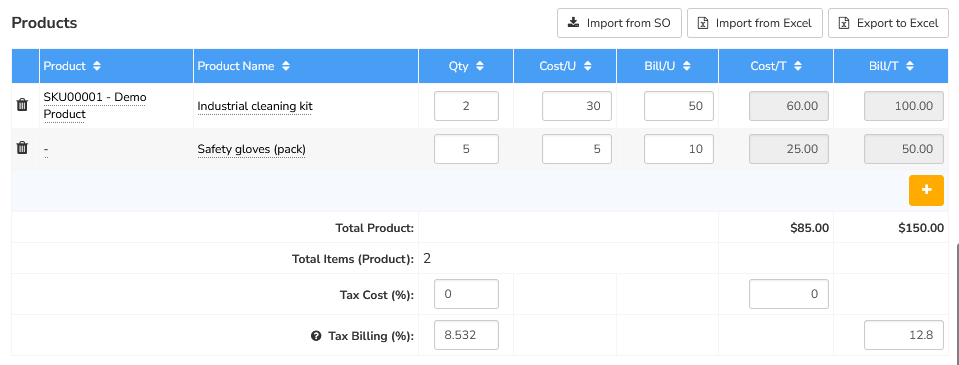Image resolution: width=959 pixels, height=365 pixels.
Task: Click Bill/U field for Safety gloves
Action: point(679,149)
